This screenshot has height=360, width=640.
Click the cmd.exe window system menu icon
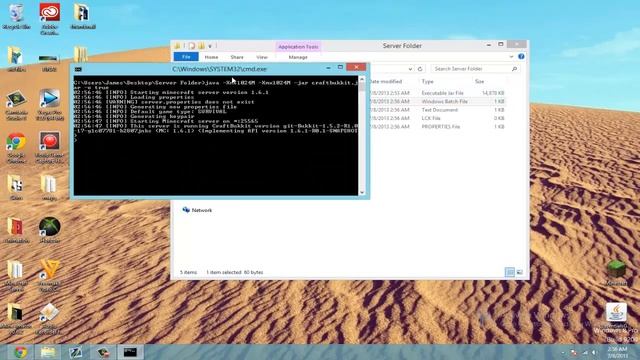tap(78, 69)
